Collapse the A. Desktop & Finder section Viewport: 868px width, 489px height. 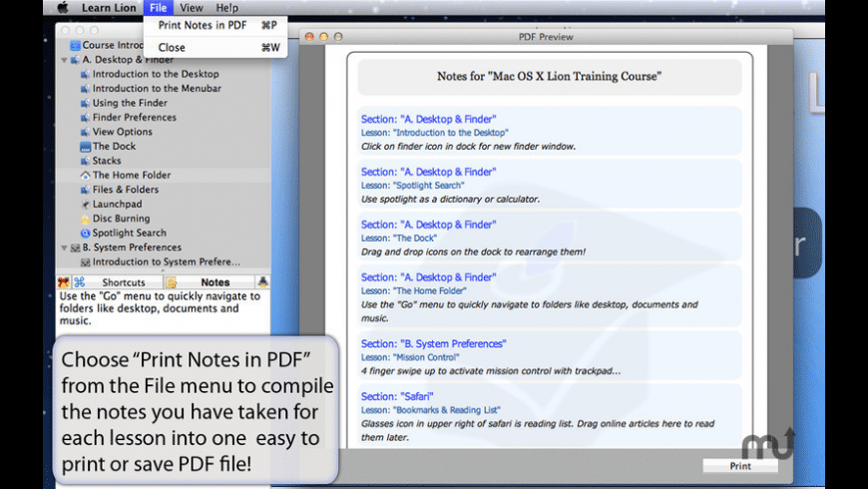64,60
